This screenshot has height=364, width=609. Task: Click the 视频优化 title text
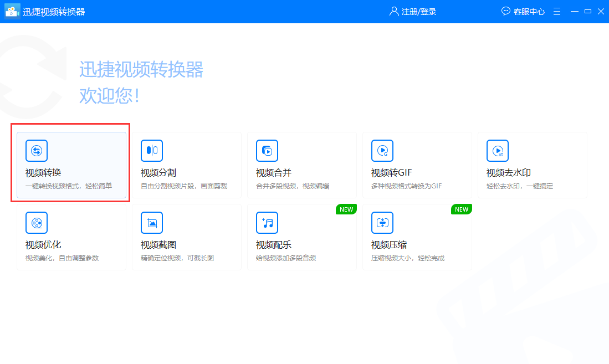tap(43, 245)
